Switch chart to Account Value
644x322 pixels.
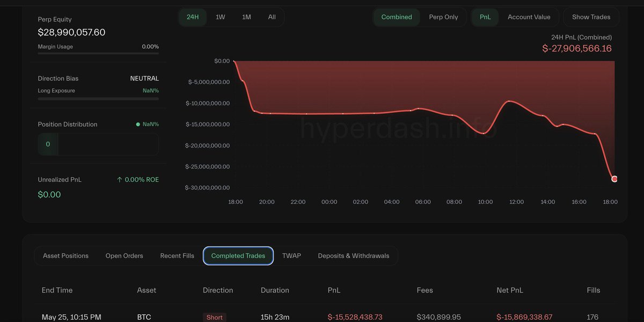point(529,17)
